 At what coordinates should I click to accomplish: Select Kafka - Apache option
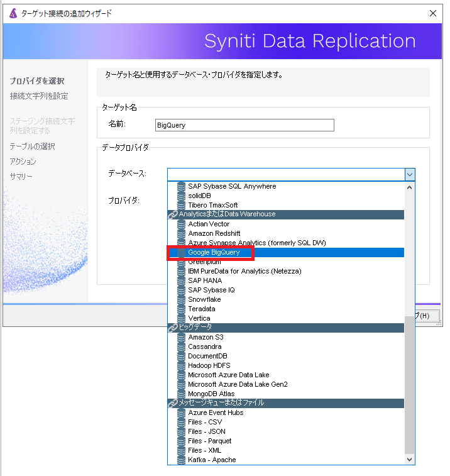pyautogui.click(x=286, y=460)
